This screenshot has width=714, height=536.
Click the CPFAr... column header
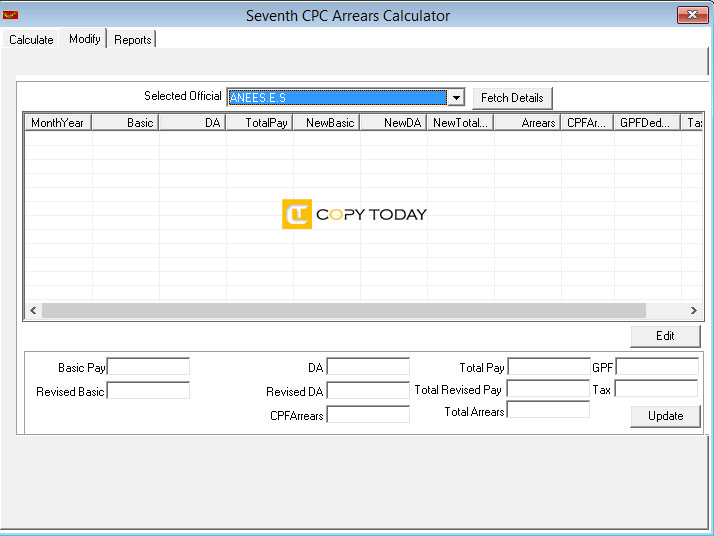click(587, 123)
